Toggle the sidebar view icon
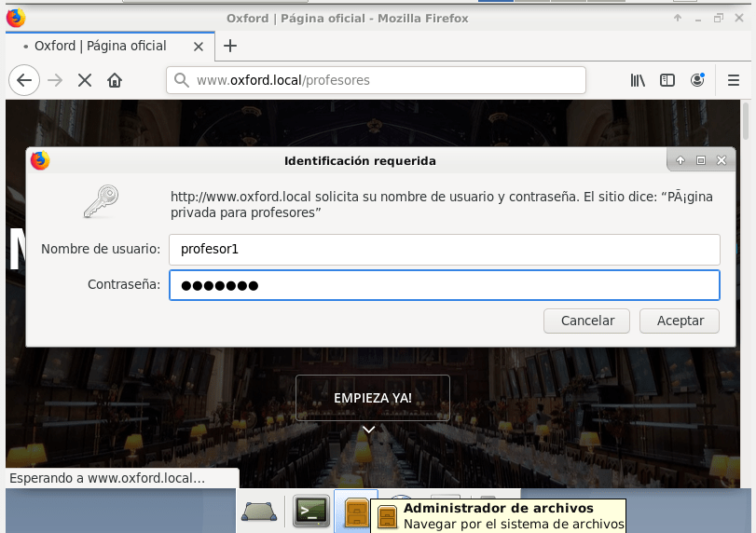This screenshot has height=533, width=756. click(667, 80)
